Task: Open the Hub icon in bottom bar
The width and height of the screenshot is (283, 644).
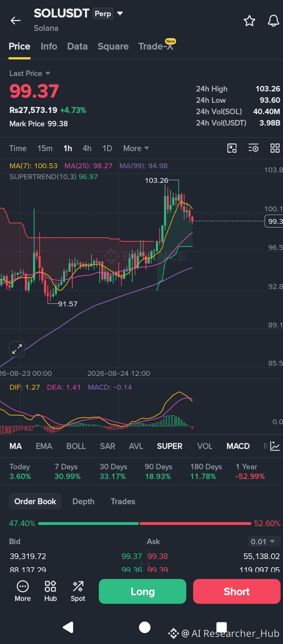Action: point(50,591)
